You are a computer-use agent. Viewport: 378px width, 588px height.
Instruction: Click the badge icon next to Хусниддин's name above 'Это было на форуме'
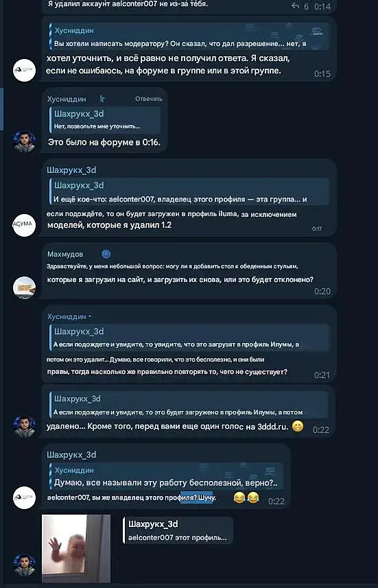(102, 99)
